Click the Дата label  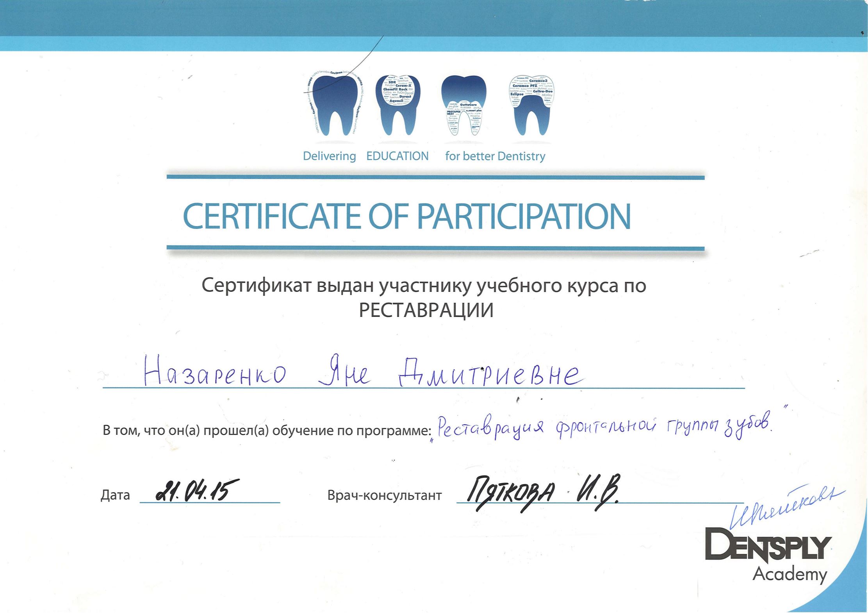pos(115,495)
